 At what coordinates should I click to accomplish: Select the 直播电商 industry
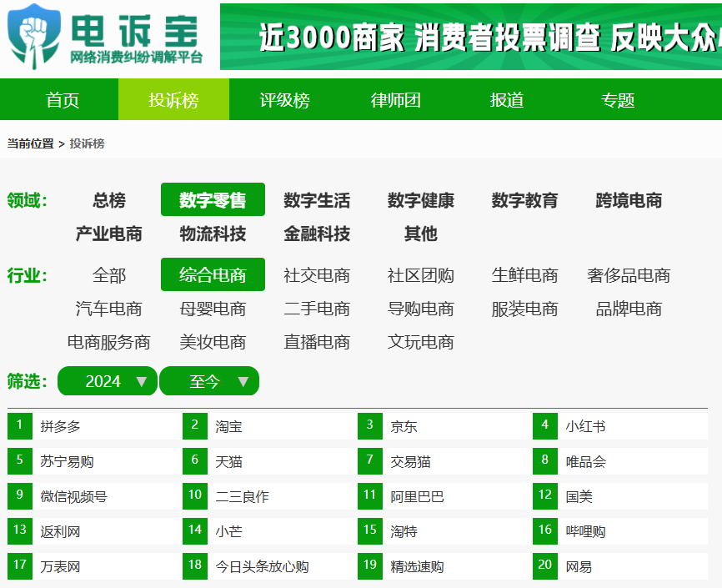click(x=317, y=342)
